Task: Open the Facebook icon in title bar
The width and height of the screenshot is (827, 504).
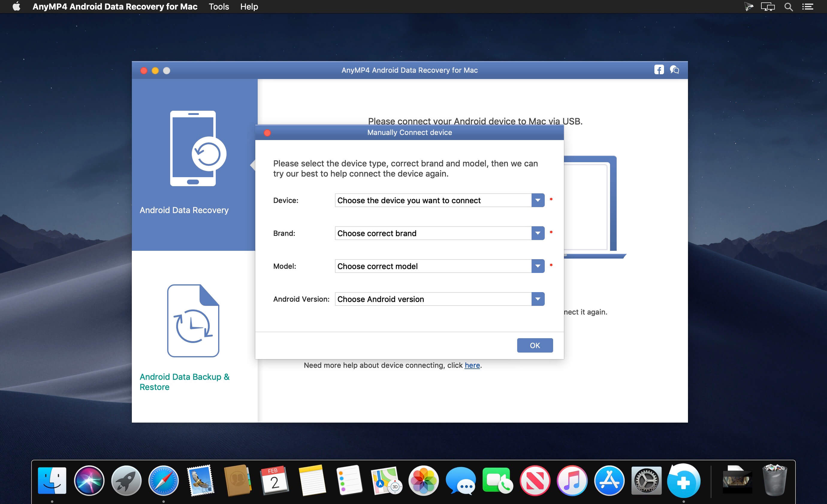Action: tap(659, 70)
